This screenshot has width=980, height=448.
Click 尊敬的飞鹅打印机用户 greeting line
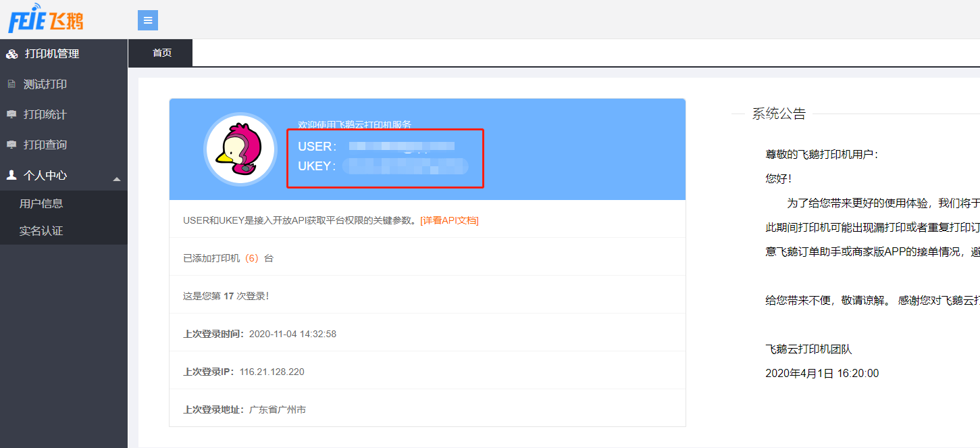click(x=822, y=154)
